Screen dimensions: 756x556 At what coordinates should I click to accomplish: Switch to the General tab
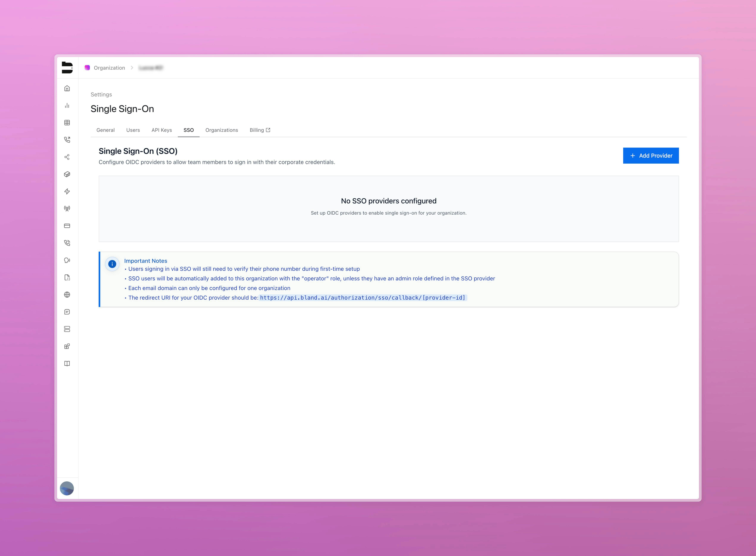pyautogui.click(x=105, y=130)
